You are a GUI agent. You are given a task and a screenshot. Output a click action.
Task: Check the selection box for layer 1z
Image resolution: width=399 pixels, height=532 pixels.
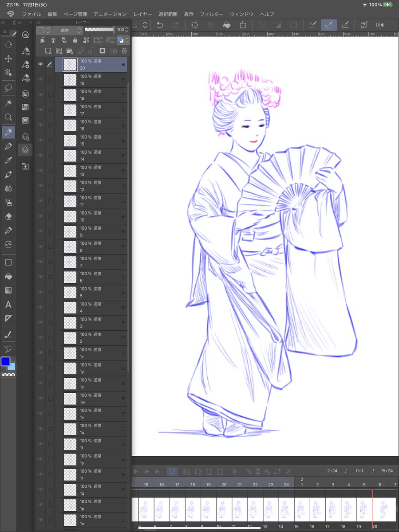(x=50, y=353)
